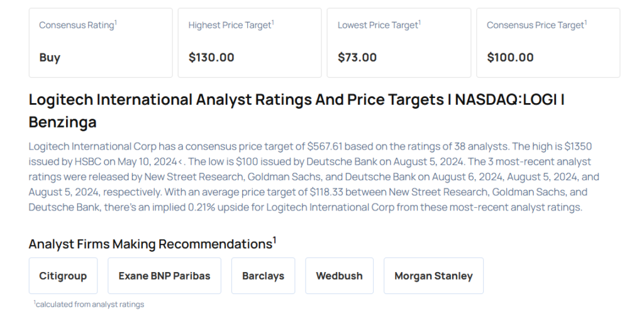The image size is (644, 316).
Task: Select the $100.00 consensus target value
Action: (510, 57)
